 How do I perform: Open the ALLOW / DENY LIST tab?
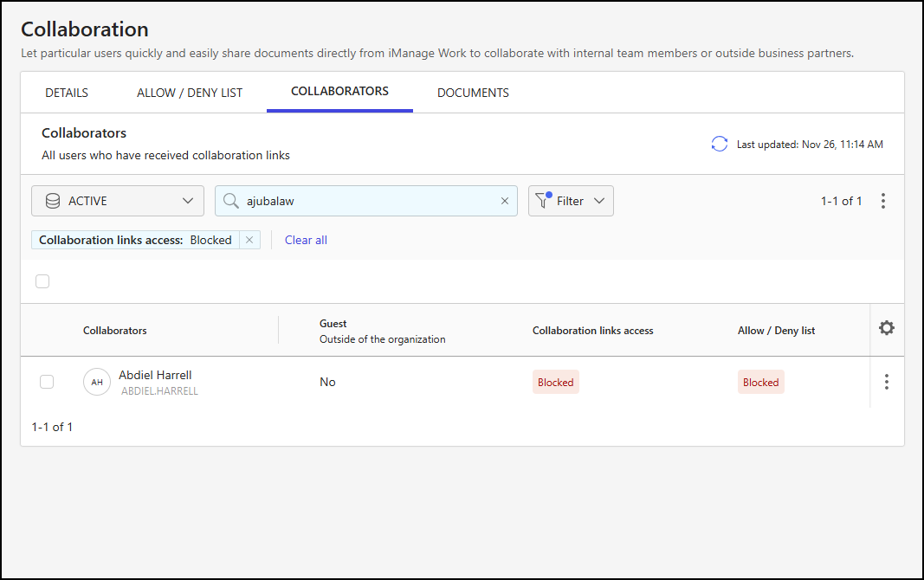(190, 92)
